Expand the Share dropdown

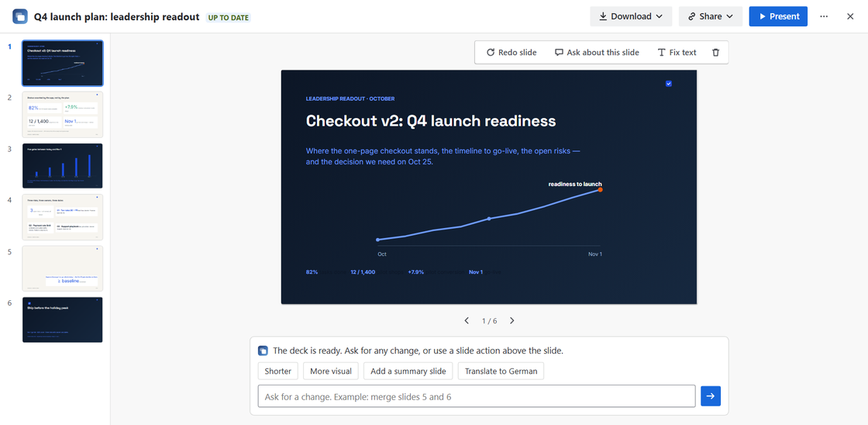coord(711,16)
